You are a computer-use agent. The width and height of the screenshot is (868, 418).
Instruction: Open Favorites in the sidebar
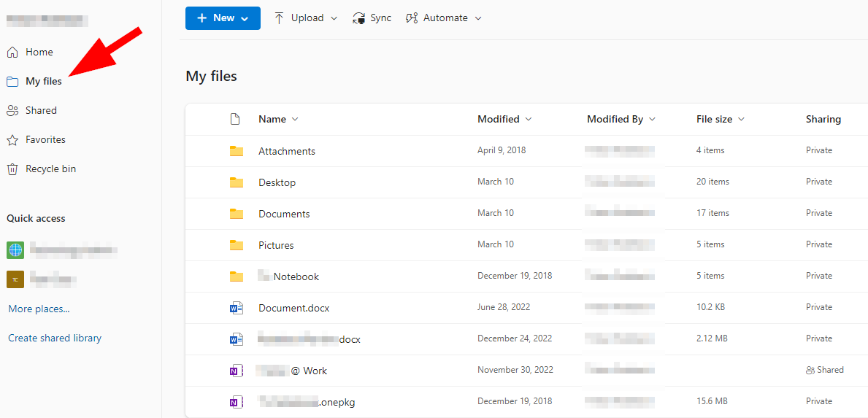click(45, 140)
